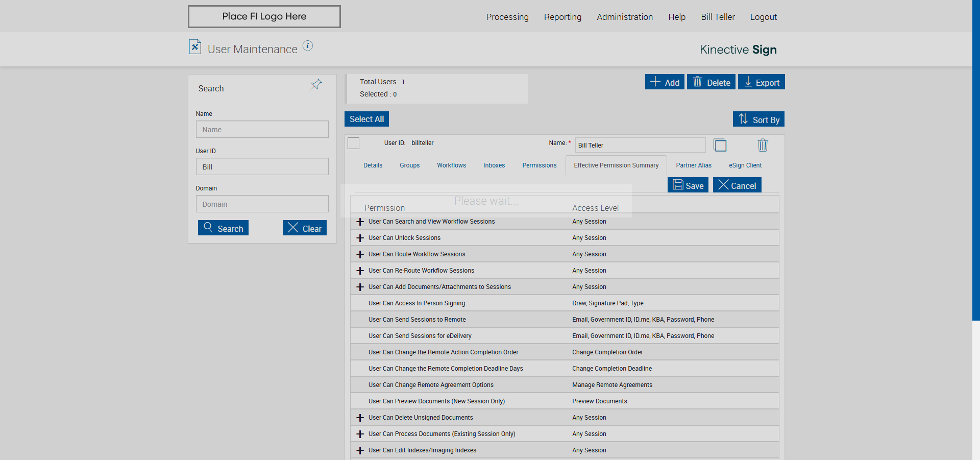Click Add to create new user

(664, 82)
